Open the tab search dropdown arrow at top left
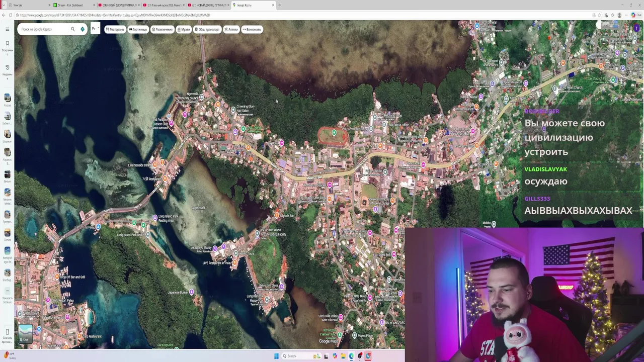The height and width of the screenshot is (362, 644). tap(3, 5)
